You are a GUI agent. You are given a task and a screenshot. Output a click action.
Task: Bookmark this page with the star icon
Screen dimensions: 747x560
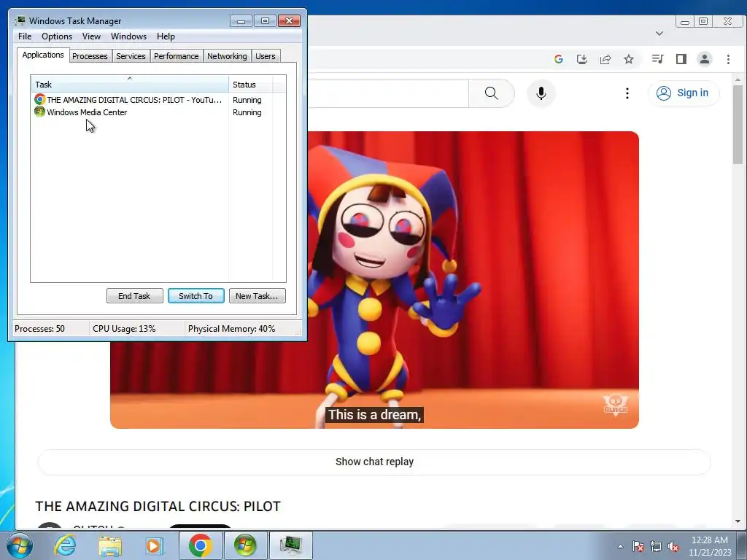pyautogui.click(x=629, y=59)
